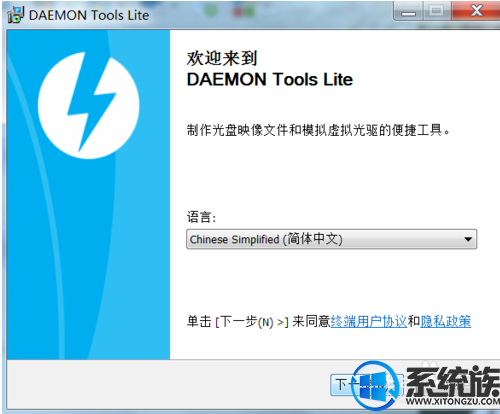Image resolution: width=500 pixels, height=414 pixels.
Task: Close the DAEMON Tools Lite installer
Action: (x=476, y=11)
